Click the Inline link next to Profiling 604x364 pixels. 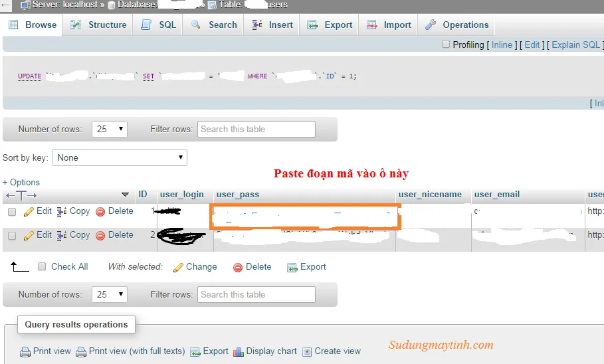pos(502,45)
